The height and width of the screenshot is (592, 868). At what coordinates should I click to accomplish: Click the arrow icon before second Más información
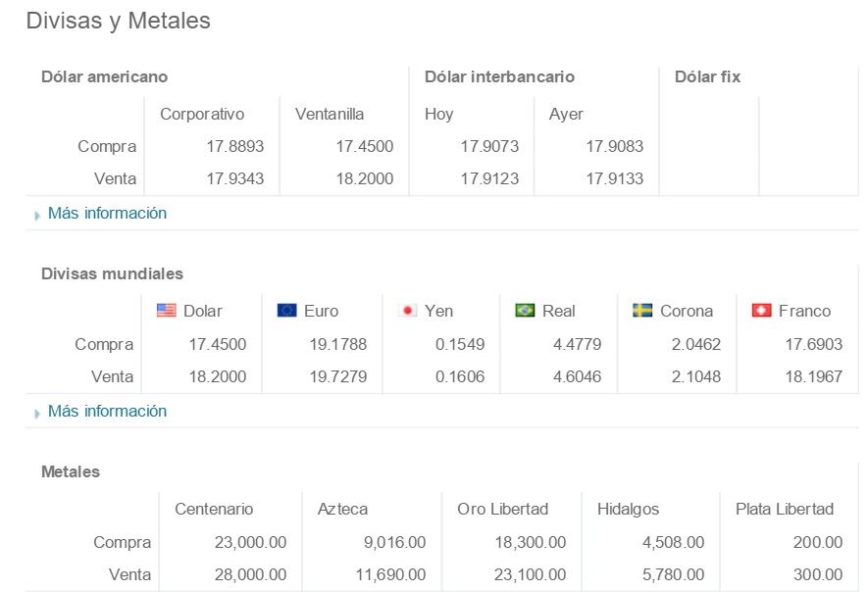[x=36, y=412]
